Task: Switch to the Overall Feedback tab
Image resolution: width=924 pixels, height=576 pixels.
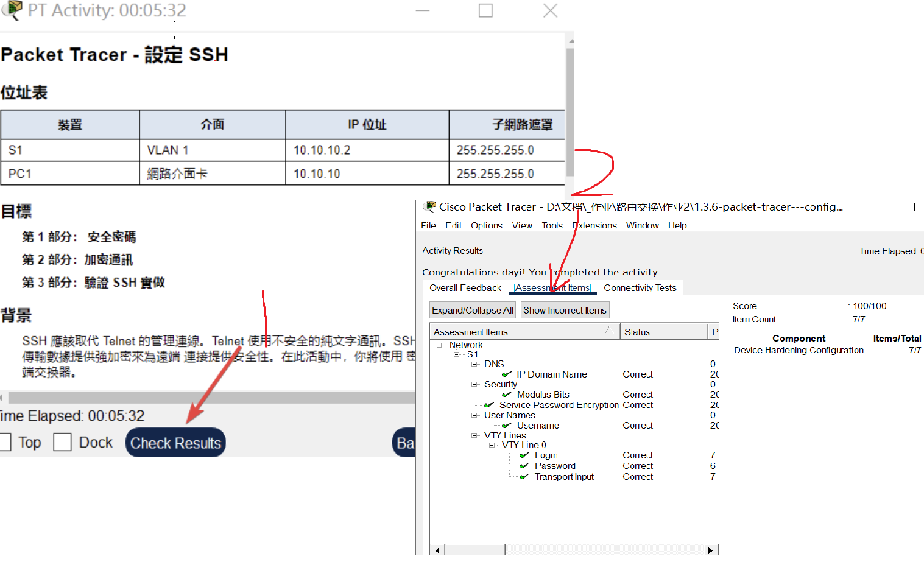Action: 465,288
